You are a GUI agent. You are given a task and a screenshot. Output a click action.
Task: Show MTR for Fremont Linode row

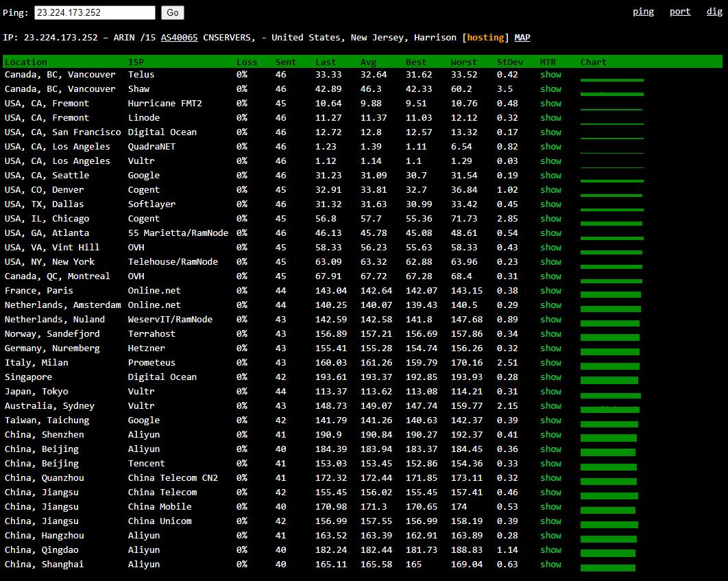coord(550,117)
